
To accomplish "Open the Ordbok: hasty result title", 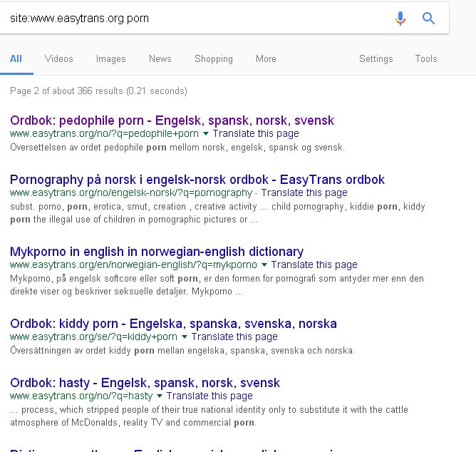I will click(x=145, y=383).
